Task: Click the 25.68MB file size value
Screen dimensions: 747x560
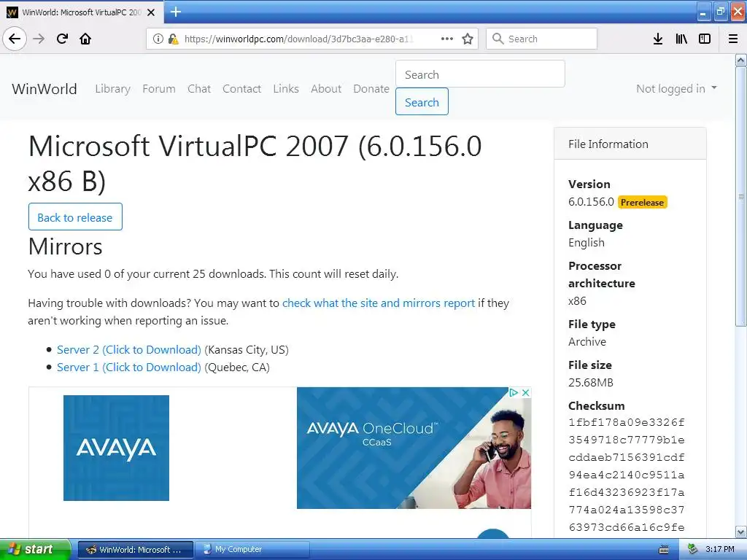Action: click(591, 382)
